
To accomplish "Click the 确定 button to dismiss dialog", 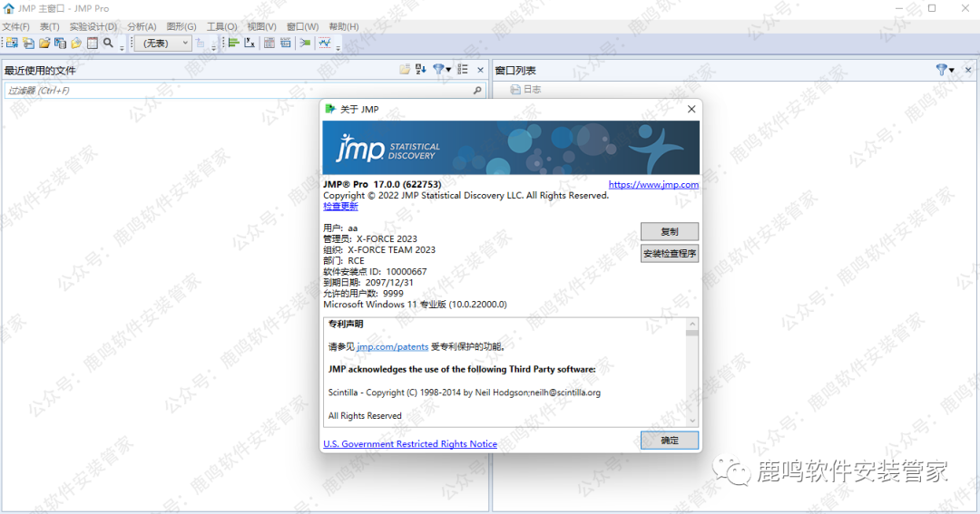I will point(669,440).
